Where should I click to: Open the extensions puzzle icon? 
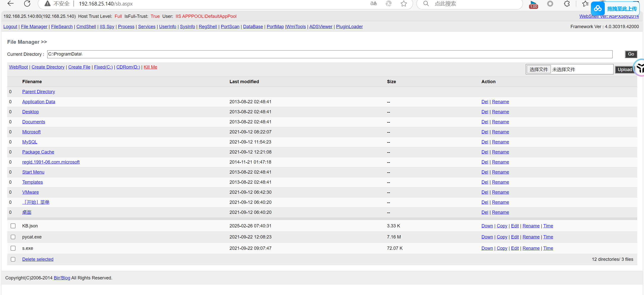567,4
